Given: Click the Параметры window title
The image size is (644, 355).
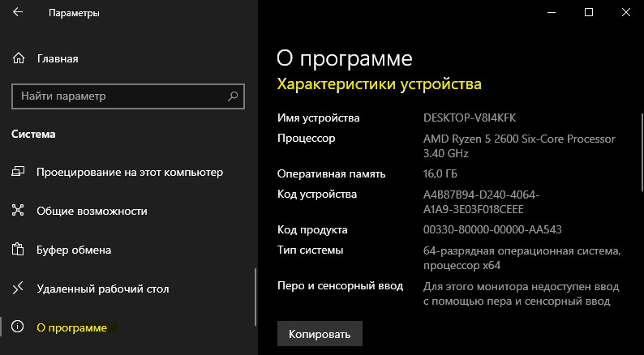Looking at the screenshot, I should coord(74,13).
